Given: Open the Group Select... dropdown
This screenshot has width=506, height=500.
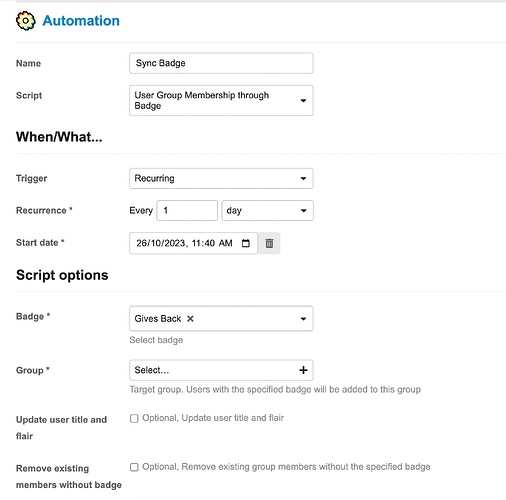Looking at the screenshot, I should point(221,370).
